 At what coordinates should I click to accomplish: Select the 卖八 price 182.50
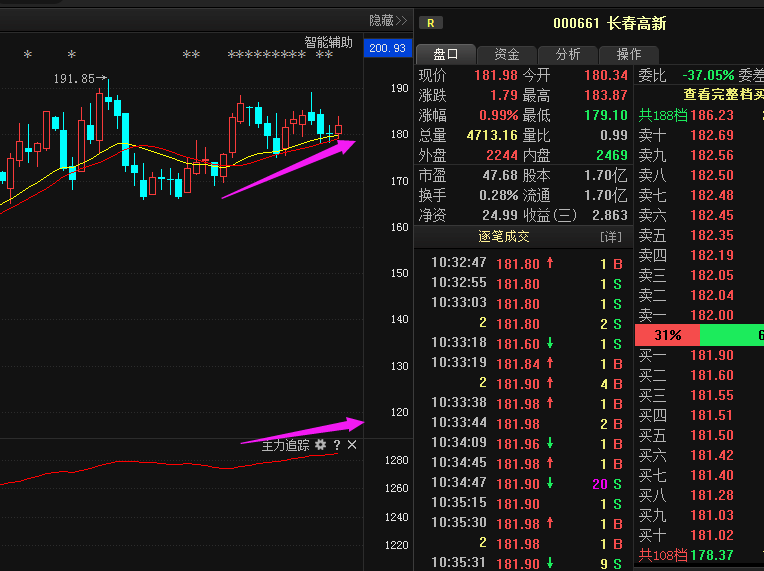pos(712,175)
